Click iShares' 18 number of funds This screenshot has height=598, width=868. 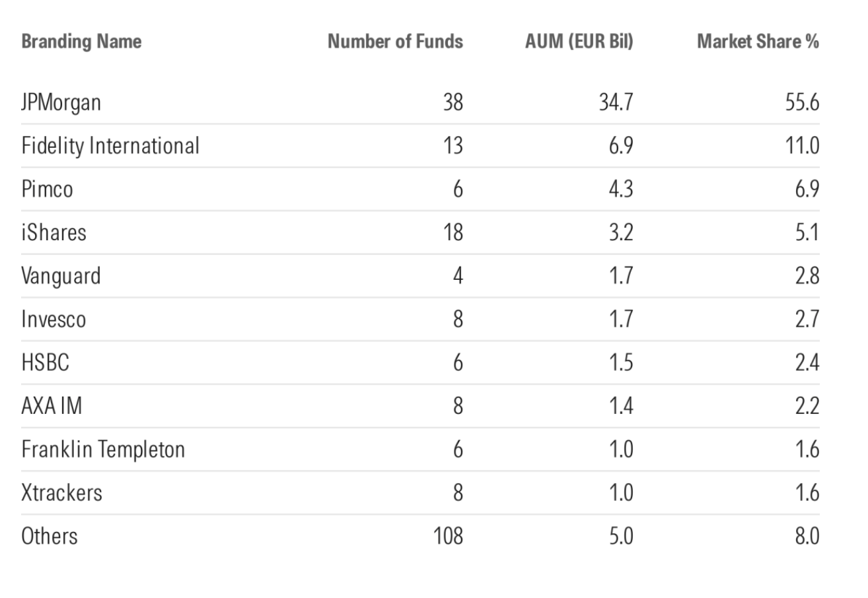453,232
